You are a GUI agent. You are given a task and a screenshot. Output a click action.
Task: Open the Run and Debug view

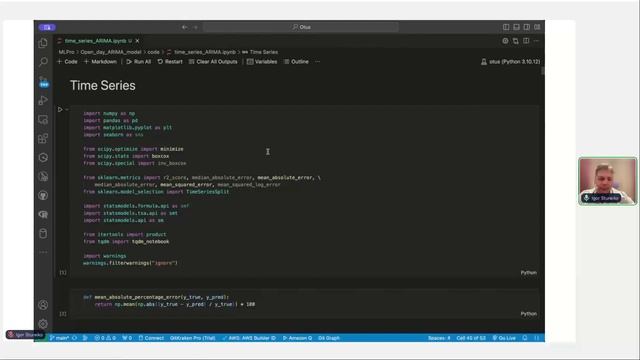43,100
